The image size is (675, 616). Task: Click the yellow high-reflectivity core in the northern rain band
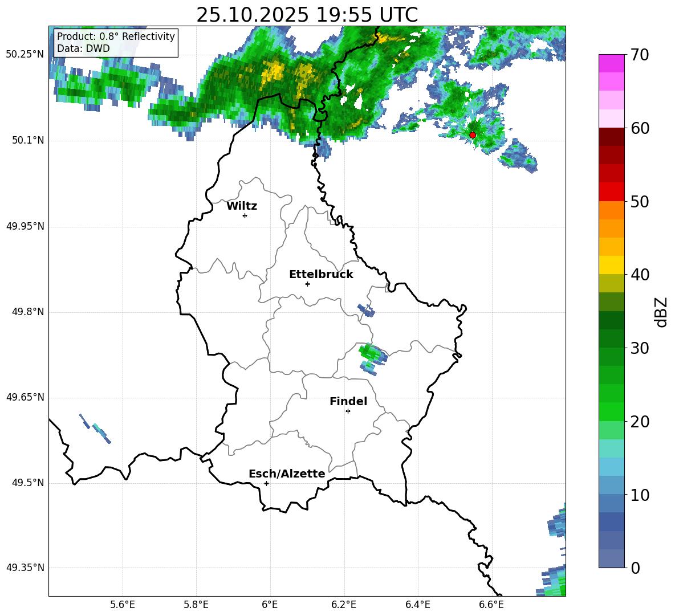273,71
